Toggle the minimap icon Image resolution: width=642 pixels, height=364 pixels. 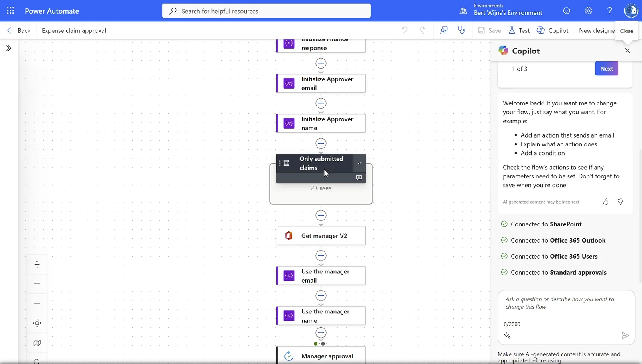pyautogui.click(x=37, y=343)
